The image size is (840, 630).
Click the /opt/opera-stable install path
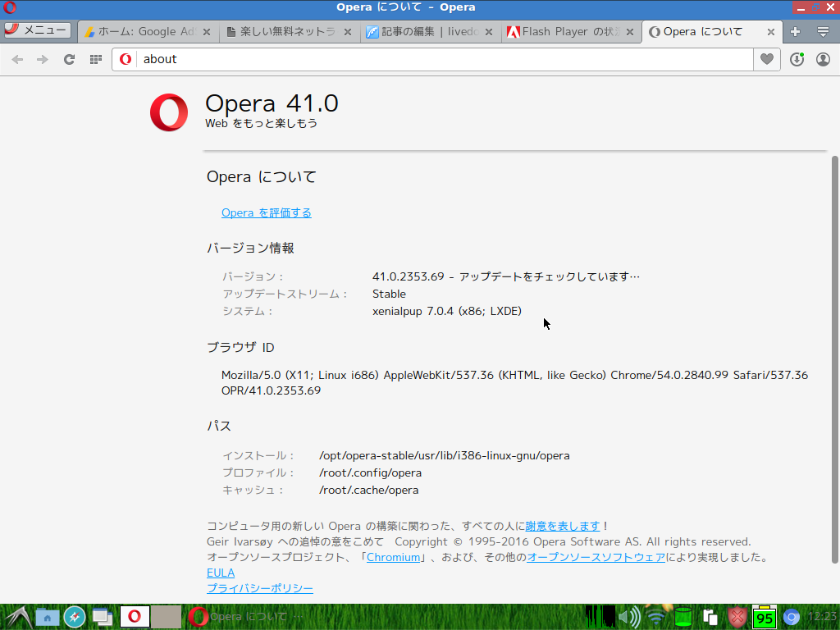coord(444,455)
